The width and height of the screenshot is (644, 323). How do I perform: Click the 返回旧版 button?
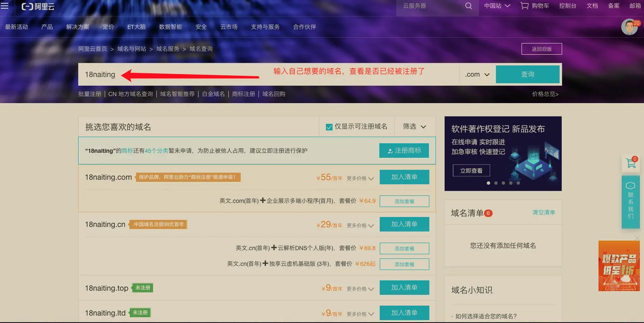coord(542,49)
